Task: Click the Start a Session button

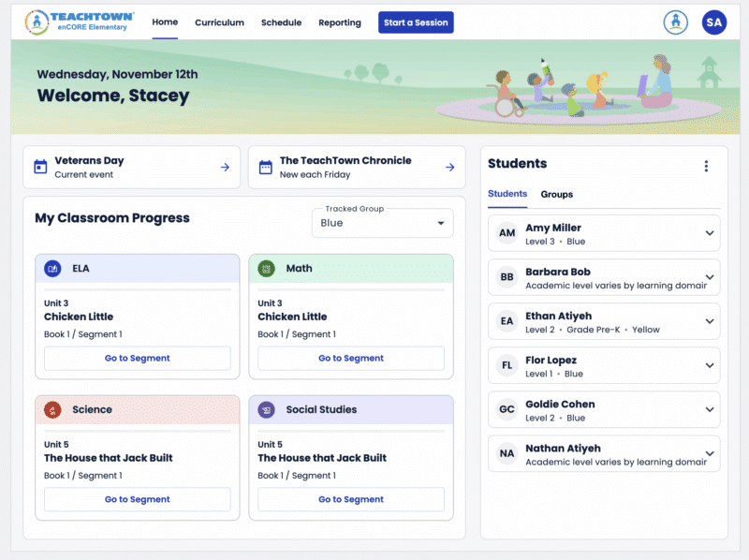Action: click(416, 22)
